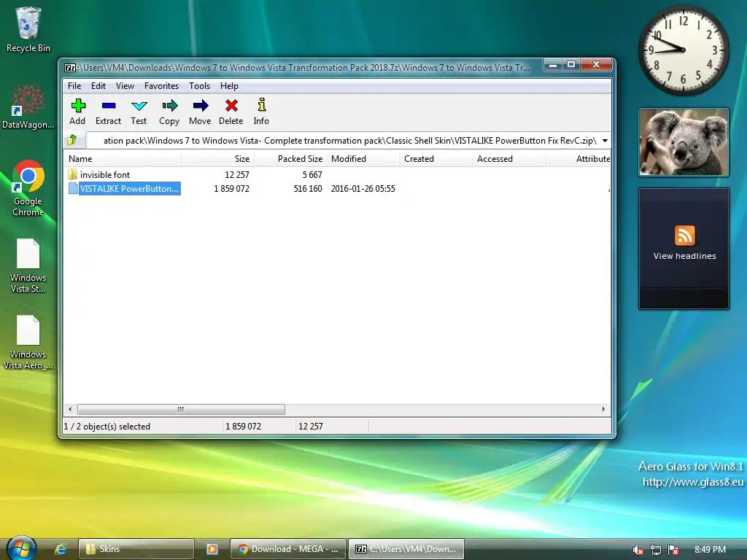Viewport: 747px width, 560px height.
Task: Switch to the 7-Zip taskbar button
Action: [406, 549]
